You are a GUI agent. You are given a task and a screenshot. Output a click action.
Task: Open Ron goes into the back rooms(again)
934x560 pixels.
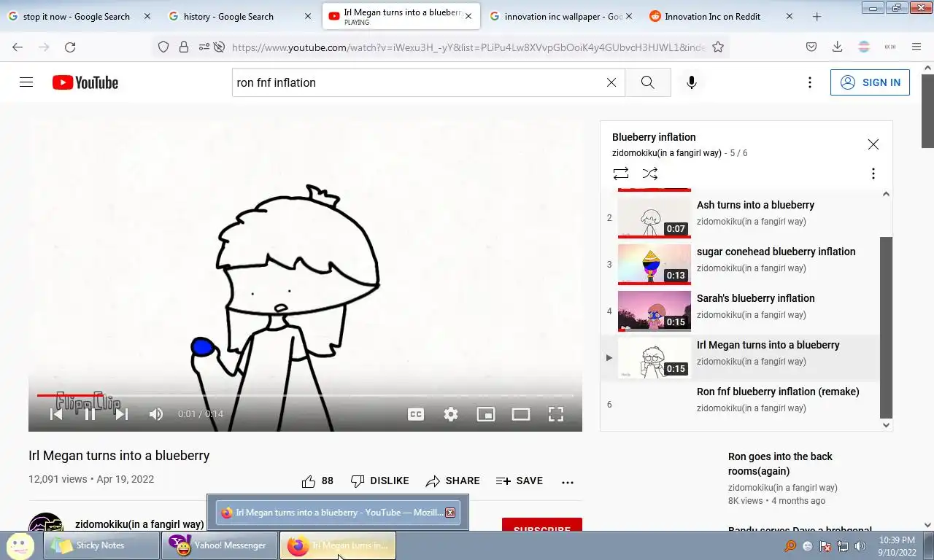tap(780, 464)
